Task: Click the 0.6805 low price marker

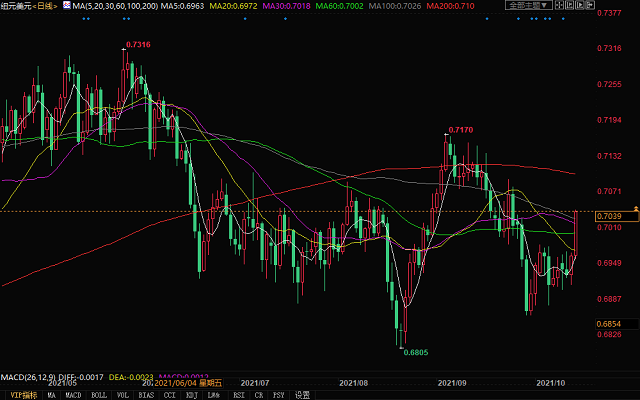Action: click(416, 352)
